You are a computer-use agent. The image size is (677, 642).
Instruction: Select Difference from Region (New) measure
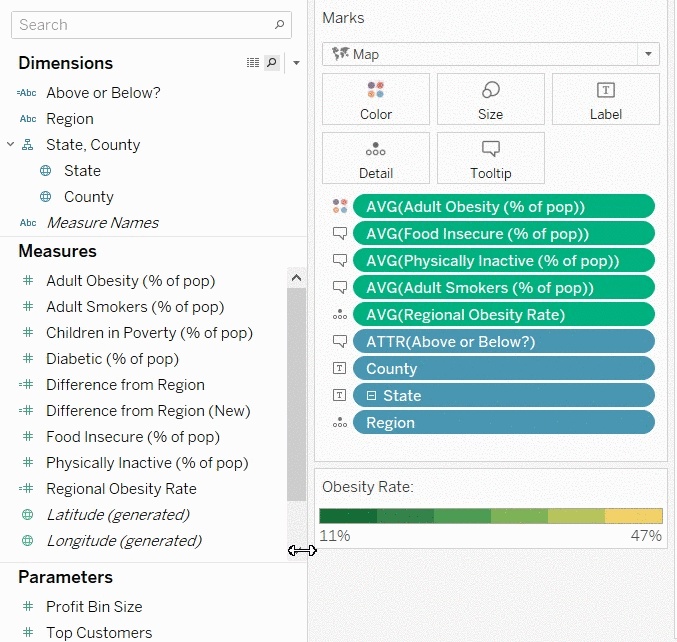click(148, 411)
